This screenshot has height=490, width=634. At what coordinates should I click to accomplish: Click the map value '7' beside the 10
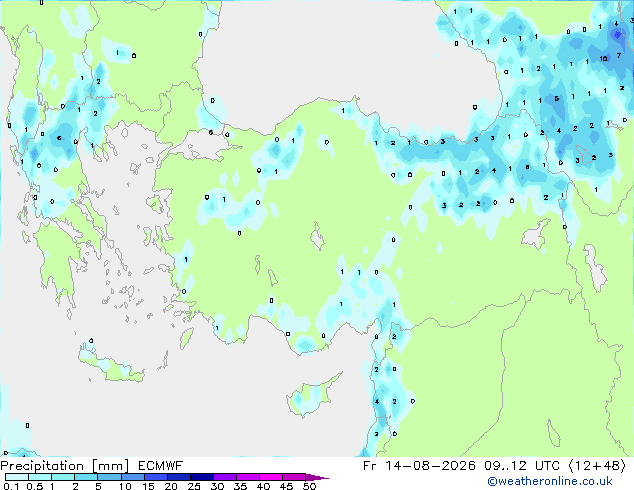[x=619, y=55]
